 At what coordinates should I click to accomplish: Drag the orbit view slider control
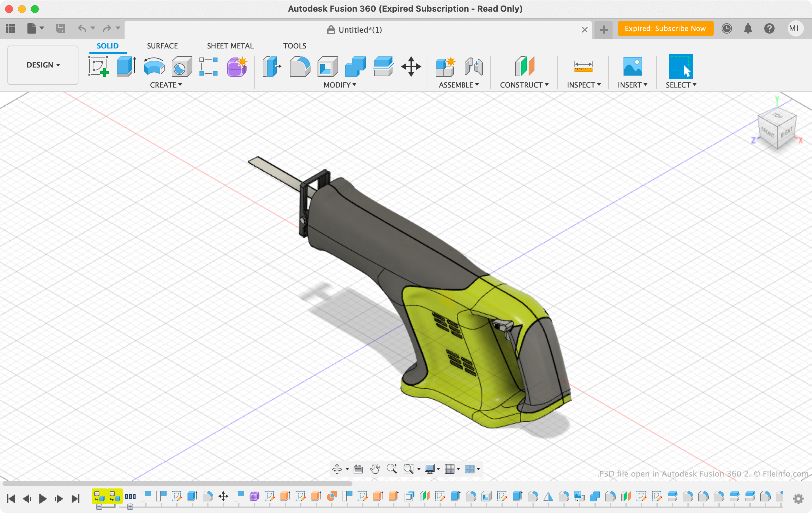tap(338, 469)
